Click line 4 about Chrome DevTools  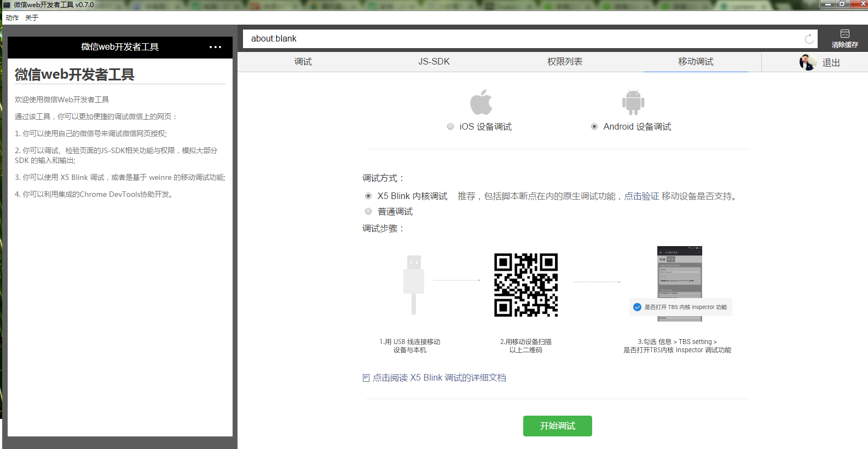pos(94,194)
